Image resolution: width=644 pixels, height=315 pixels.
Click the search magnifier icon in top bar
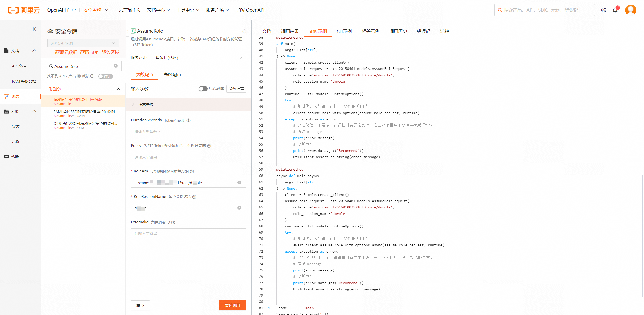[500, 10]
